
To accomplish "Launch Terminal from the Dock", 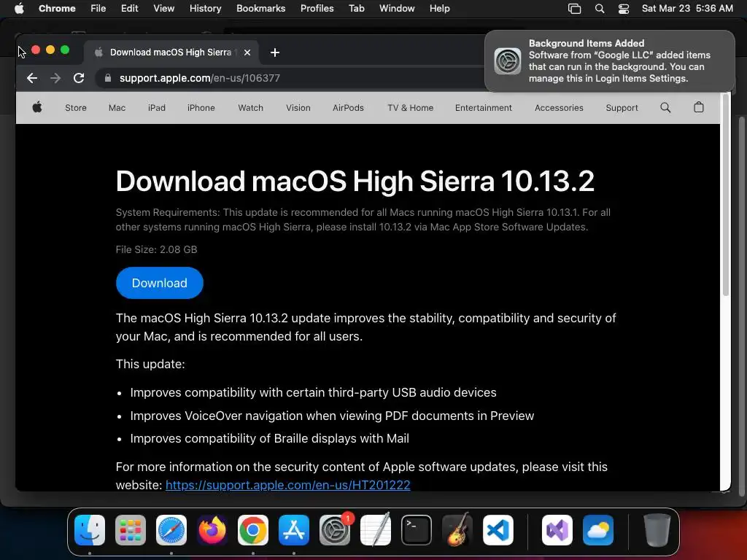I will 417,530.
